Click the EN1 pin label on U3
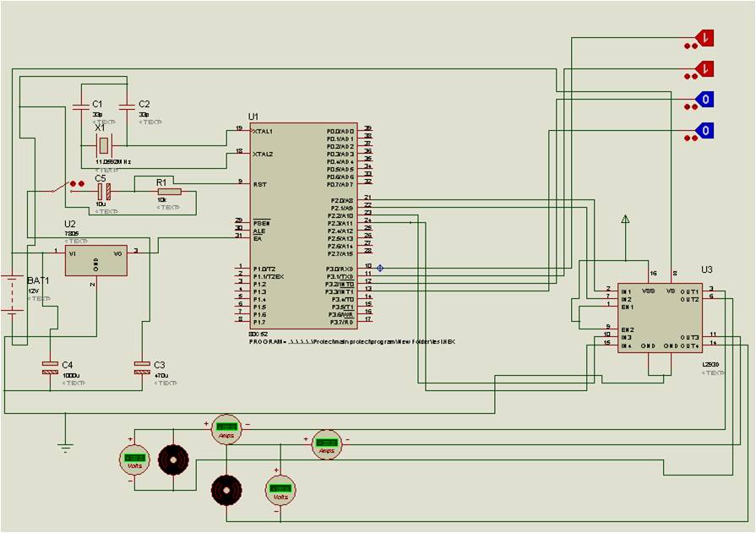The width and height of the screenshot is (756, 533). click(628, 307)
